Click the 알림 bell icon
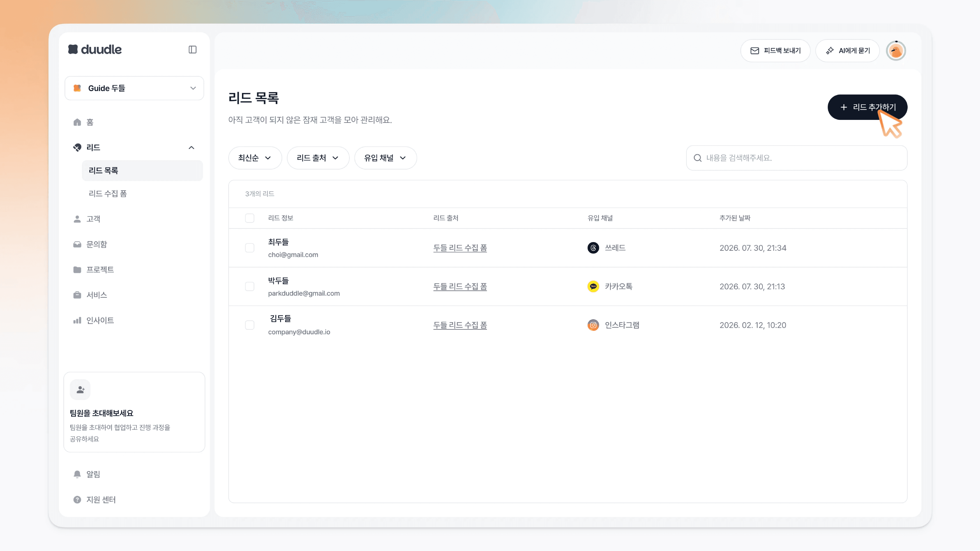Screen dimensions: 980x551 point(77,474)
